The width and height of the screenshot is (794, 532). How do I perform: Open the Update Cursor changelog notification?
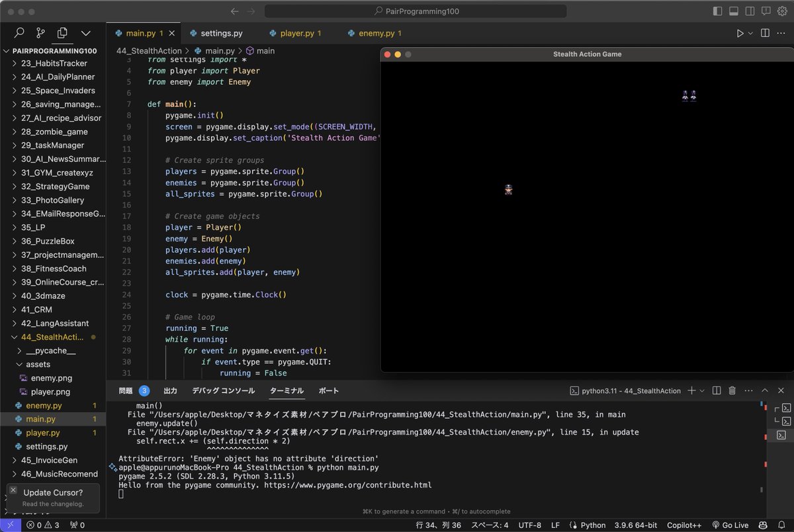point(53,498)
